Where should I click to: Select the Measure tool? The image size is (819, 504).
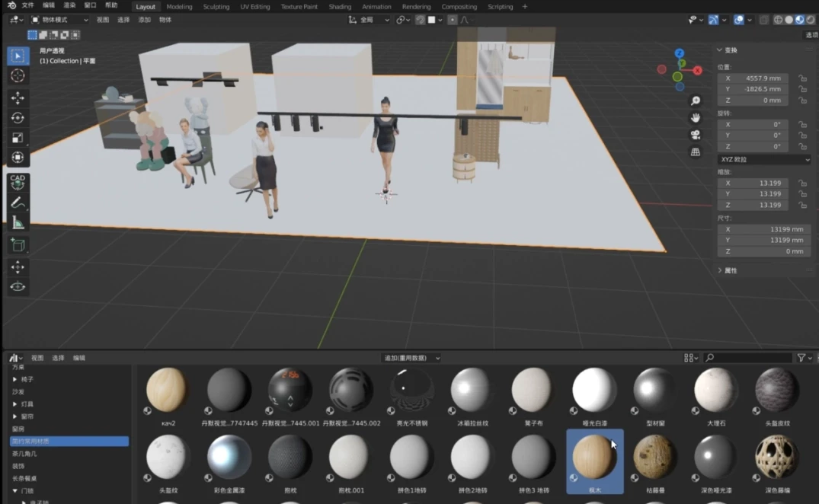click(x=18, y=222)
